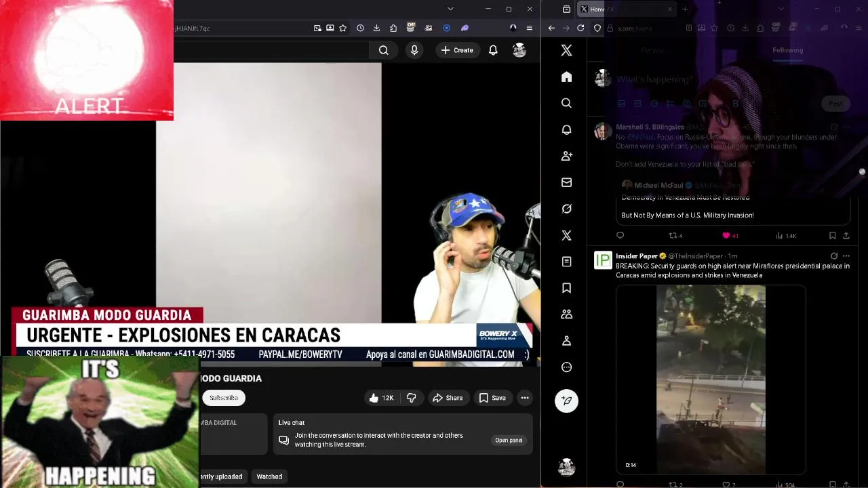
Task: Toggle picture-in-picture icon in YouTube address bar
Action: tap(317, 28)
